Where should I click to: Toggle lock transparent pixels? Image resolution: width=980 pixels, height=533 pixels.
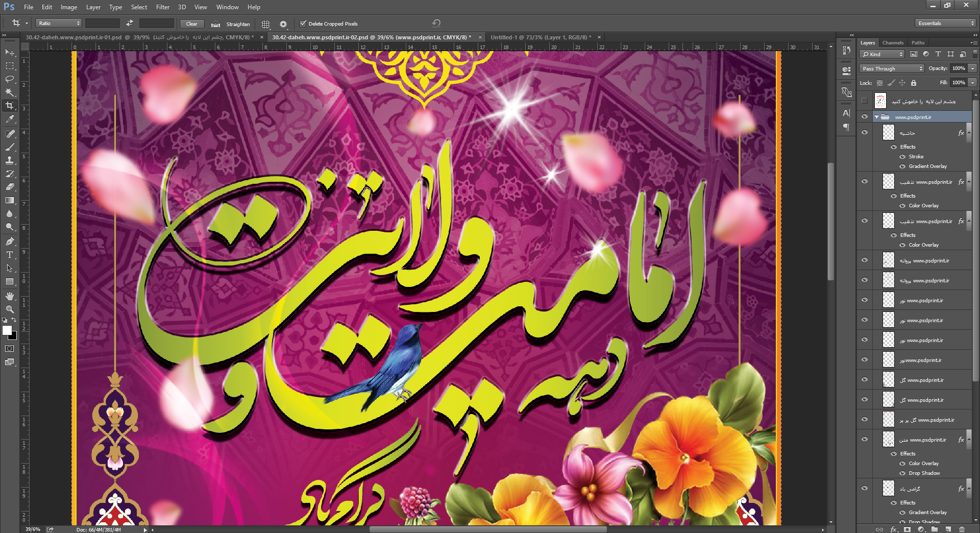click(879, 83)
